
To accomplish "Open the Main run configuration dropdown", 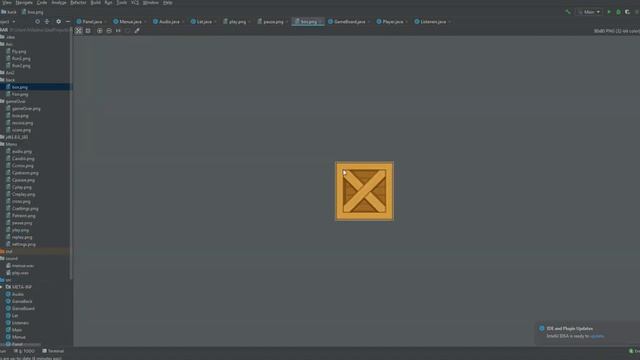I will click(x=589, y=12).
